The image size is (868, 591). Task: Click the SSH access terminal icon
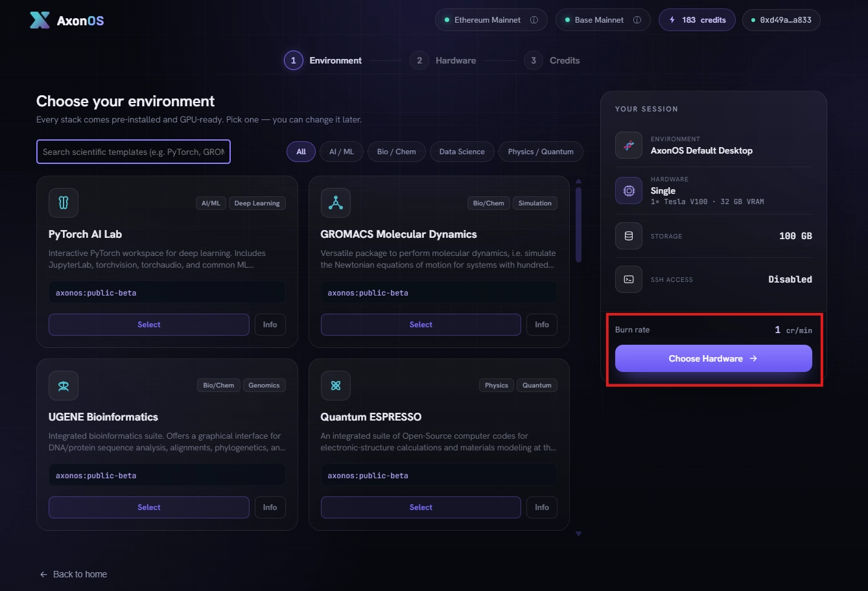tap(629, 279)
